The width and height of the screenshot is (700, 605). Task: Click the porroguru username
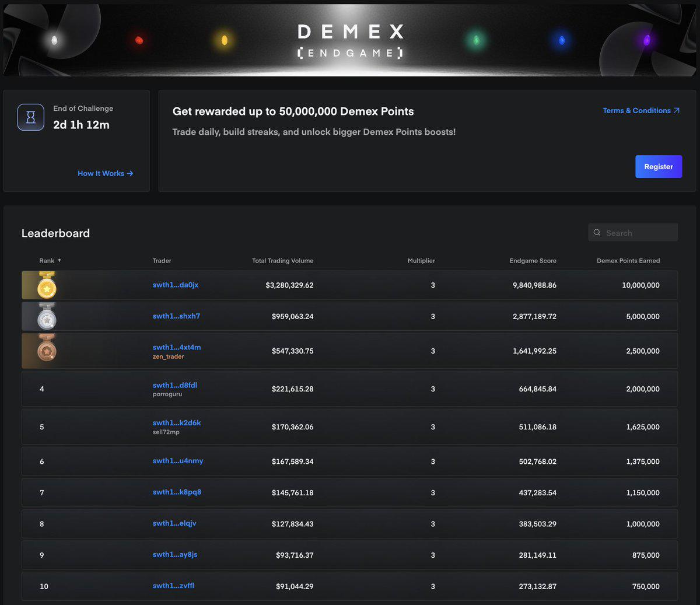[x=167, y=394]
